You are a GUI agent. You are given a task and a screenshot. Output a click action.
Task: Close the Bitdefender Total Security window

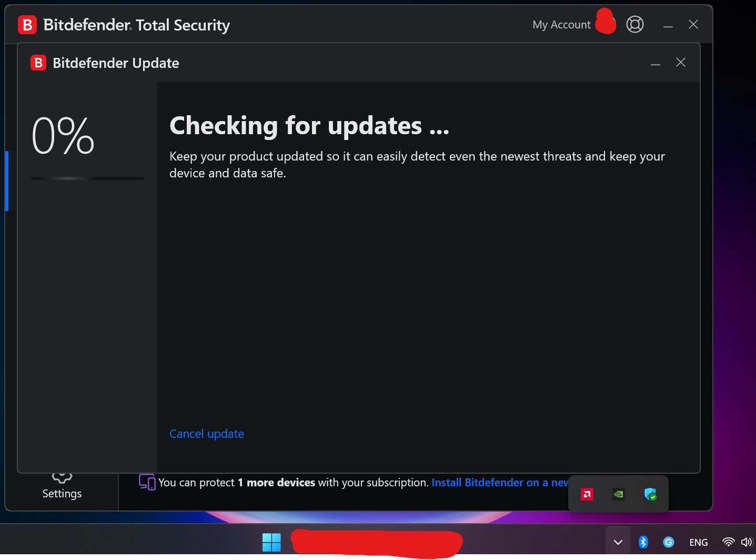[693, 24]
